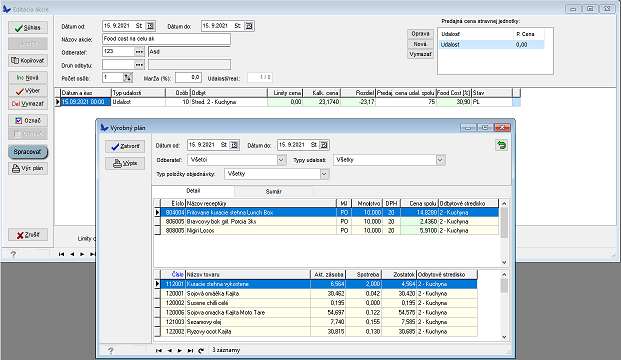Viewport: 621px width, 360px height.
Task: Click Nová button beside price list
Action: [420, 44]
